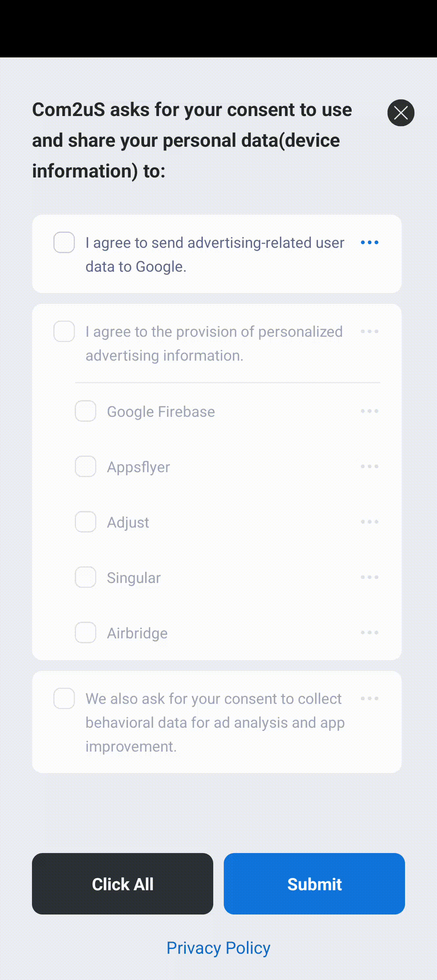Expand Airbridge details via three dots

pyautogui.click(x=369, y=633)
